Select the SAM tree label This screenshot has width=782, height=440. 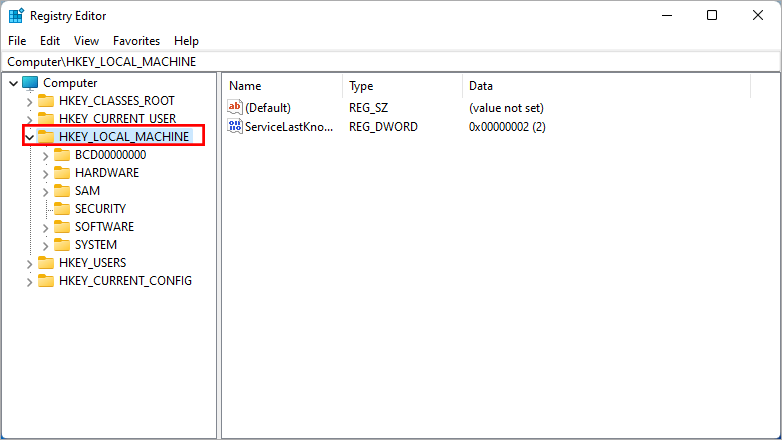pos(87,191)
